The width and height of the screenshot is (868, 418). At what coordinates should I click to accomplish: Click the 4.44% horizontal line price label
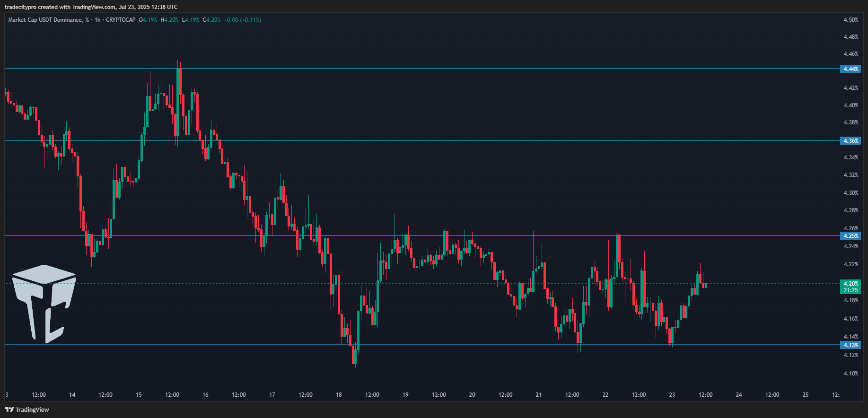click(x=850, y=69)
